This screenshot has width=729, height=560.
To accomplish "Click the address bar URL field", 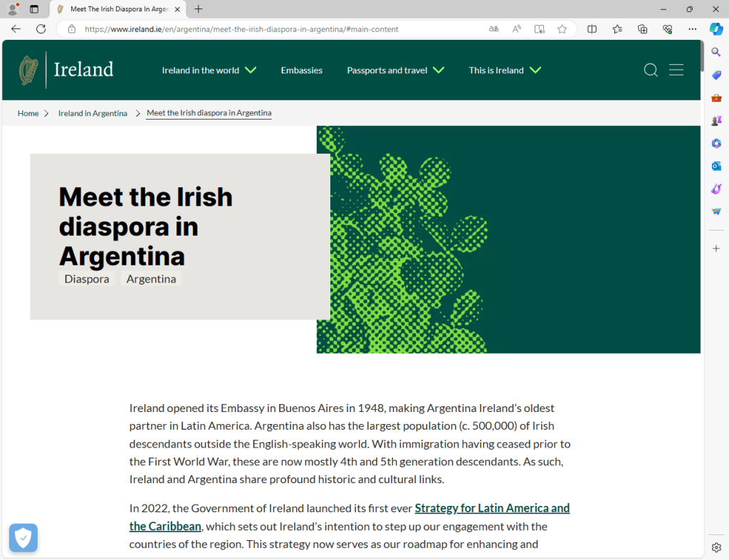I will click(x=271, y=29).
